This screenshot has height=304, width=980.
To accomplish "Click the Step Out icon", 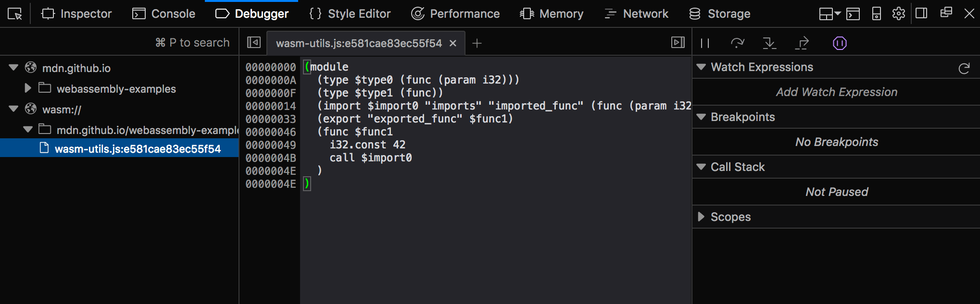I will pyautogui.click(x=802, y=43).
